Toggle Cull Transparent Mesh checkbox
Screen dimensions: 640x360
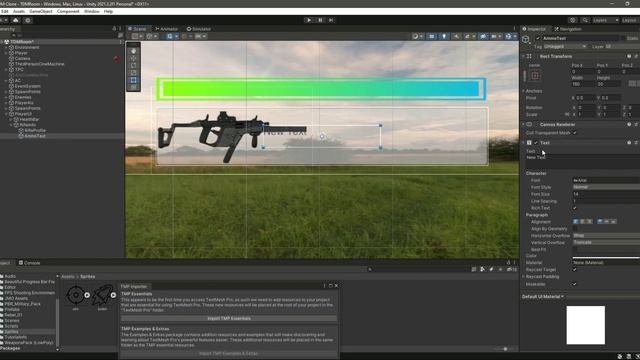(575, 133)
